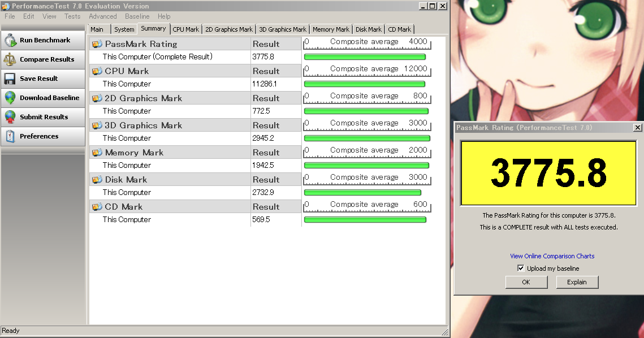The height and width of the screenshot is (338, 644).
Task: Click the Save Result button label
Action: tap(39, 79)
